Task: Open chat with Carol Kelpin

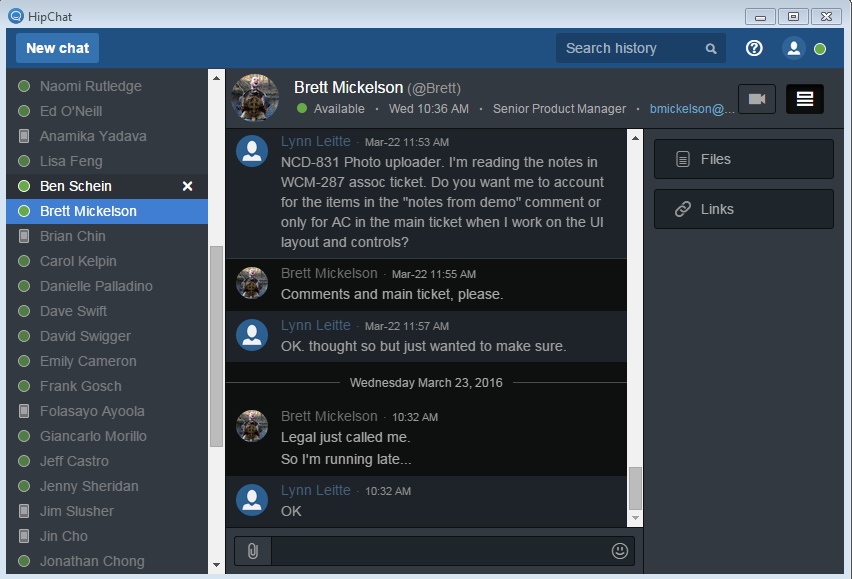Action: [x=107, y=261]
